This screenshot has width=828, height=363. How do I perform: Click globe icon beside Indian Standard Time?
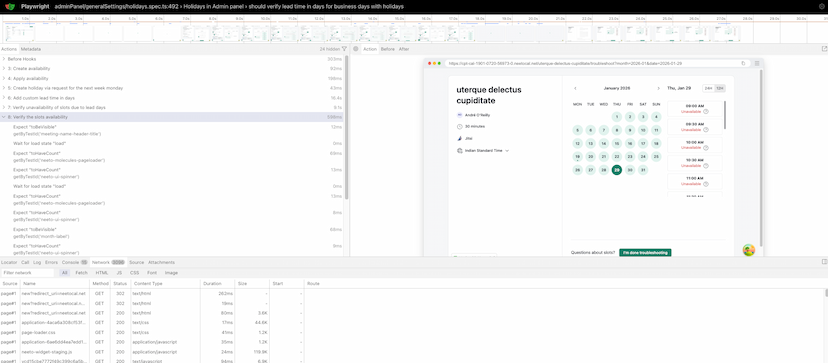click(459, 151)
